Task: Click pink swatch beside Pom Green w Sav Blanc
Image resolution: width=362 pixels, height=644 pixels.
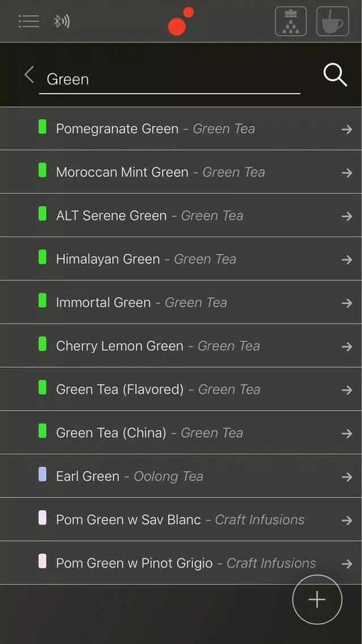Action: (x=42, y=518)
